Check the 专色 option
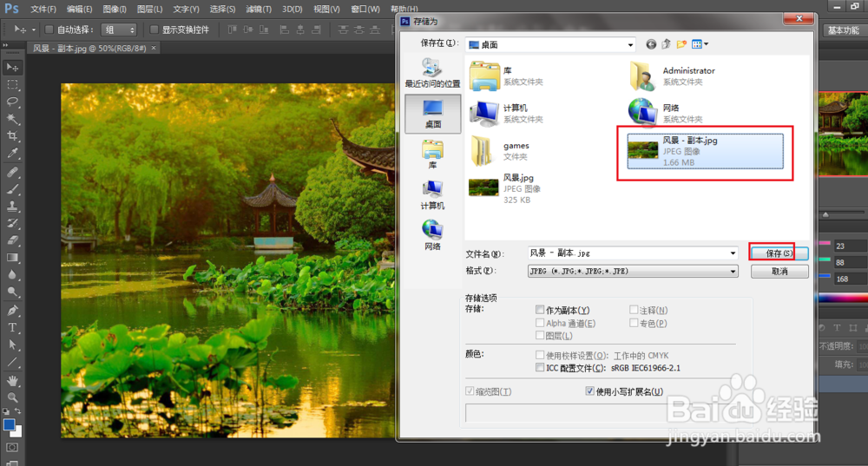The image size is (868, 466). pyautogui.click(x=634, y=323)
